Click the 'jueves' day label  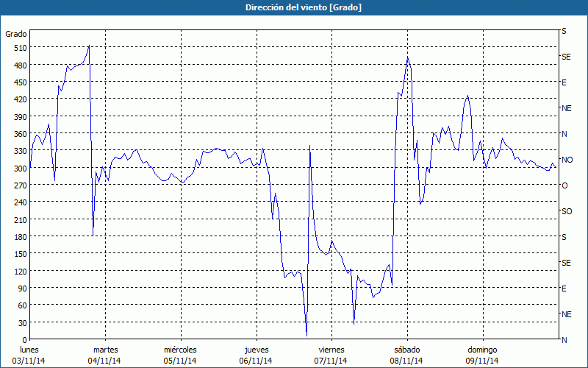(x=256, y=350)
